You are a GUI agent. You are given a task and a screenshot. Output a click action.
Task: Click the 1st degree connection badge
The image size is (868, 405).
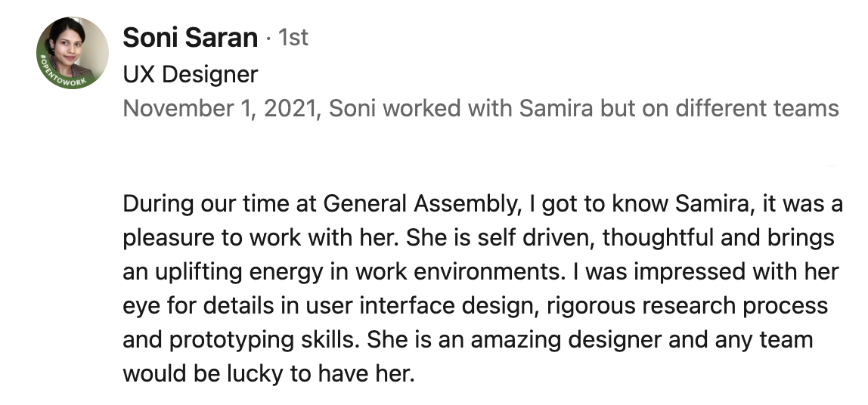coord(293,39)
